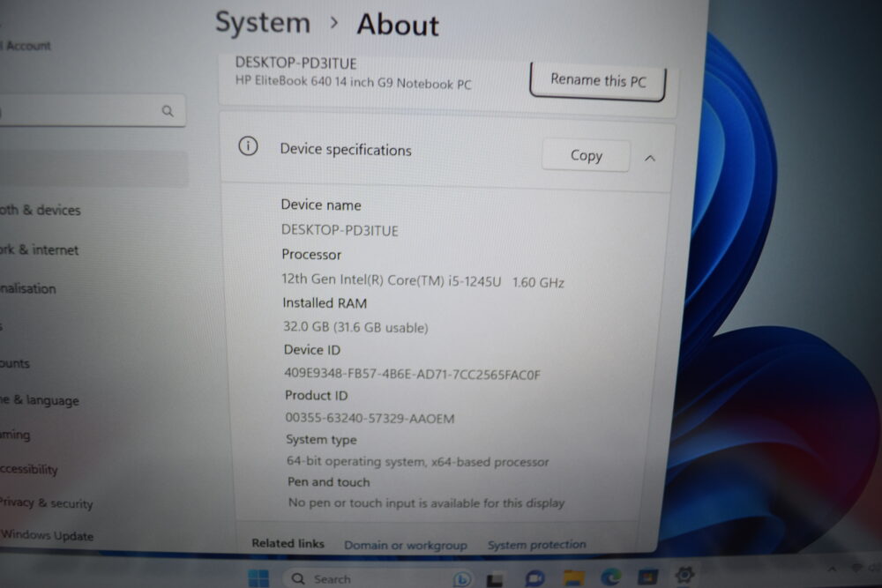This screenshot has width=882, height=588.
Task: Open Microsoft Edge from the taskbar
Action: click(611, 577)
